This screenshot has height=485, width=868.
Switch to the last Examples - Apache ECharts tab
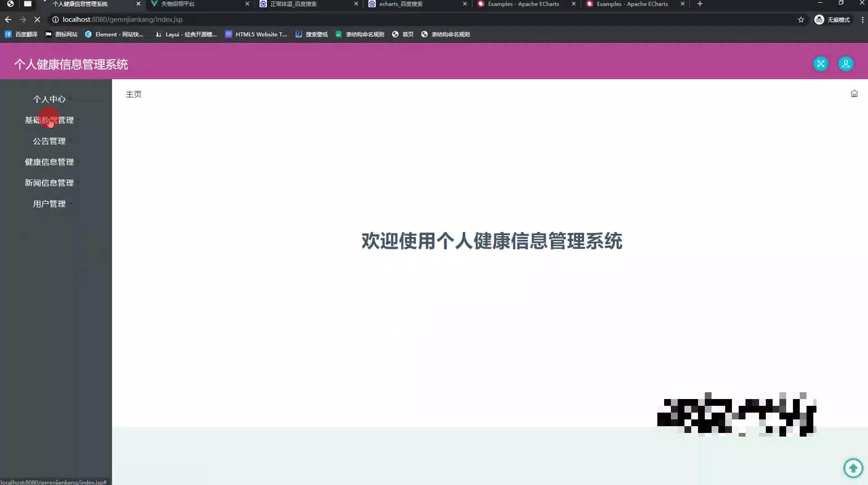click(x=635, y=4)
